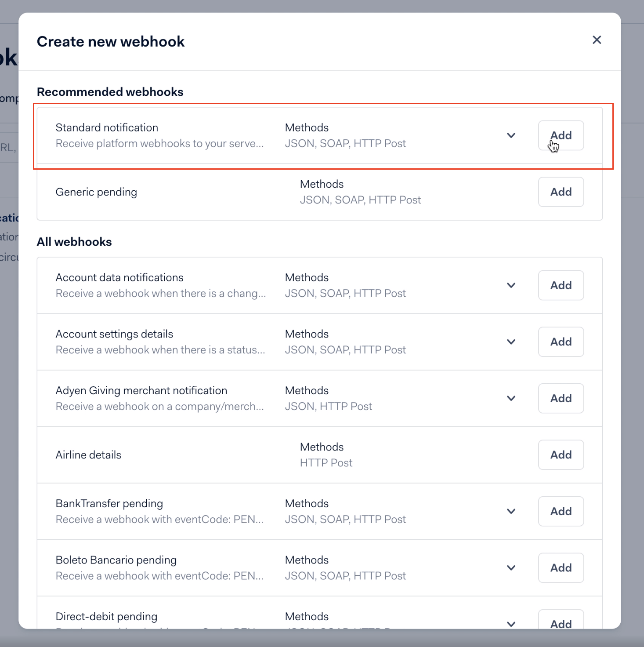Screen dimensions: 644x647
Task: Expand Account settings details chevron
Action: (511, 342)
